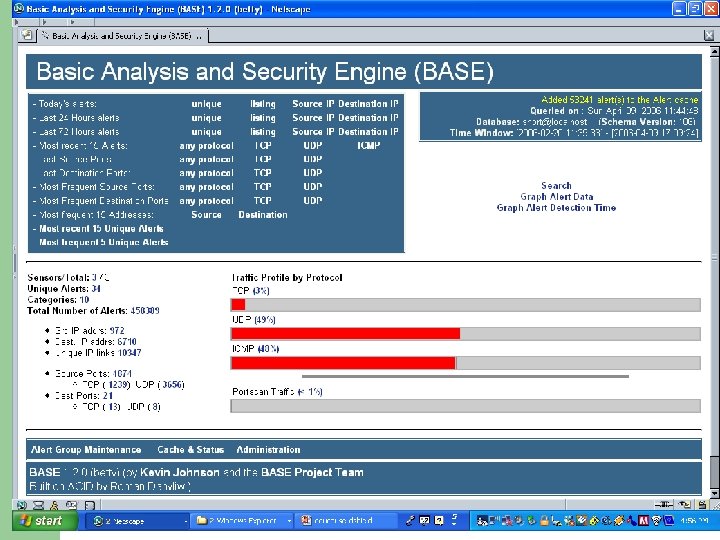Open Destination IP for Last 24 Hours alerts
This screenshot has width=720, height=540.
[x=368, y=118]
